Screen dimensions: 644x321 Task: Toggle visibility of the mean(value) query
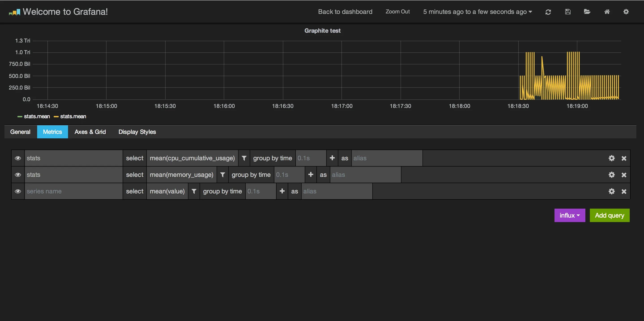[x=18, y=191]
